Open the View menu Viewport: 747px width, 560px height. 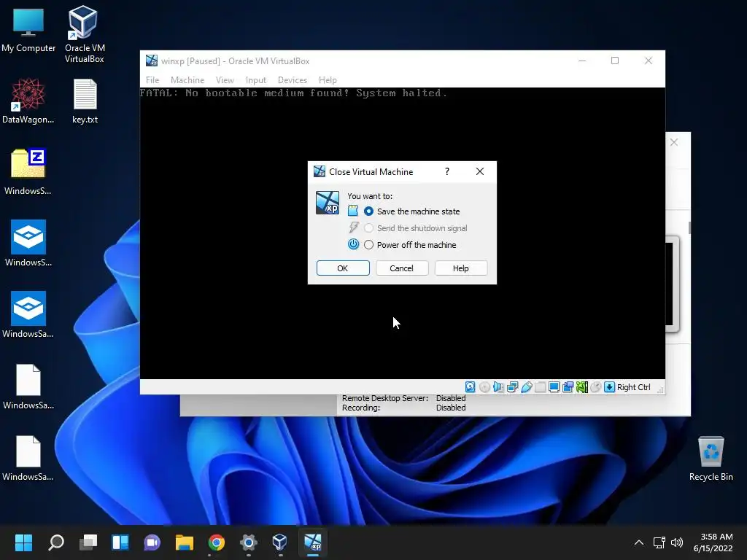click(x=225, y=80)
